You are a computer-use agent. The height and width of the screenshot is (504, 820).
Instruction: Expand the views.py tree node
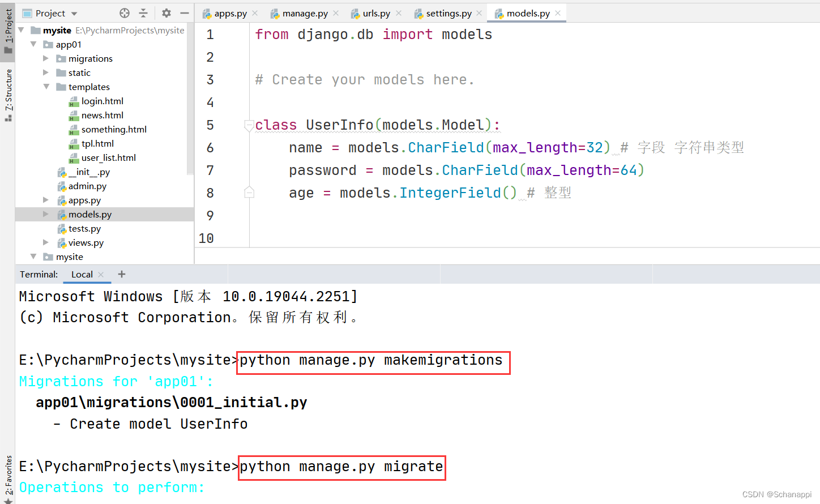point(46,242)
